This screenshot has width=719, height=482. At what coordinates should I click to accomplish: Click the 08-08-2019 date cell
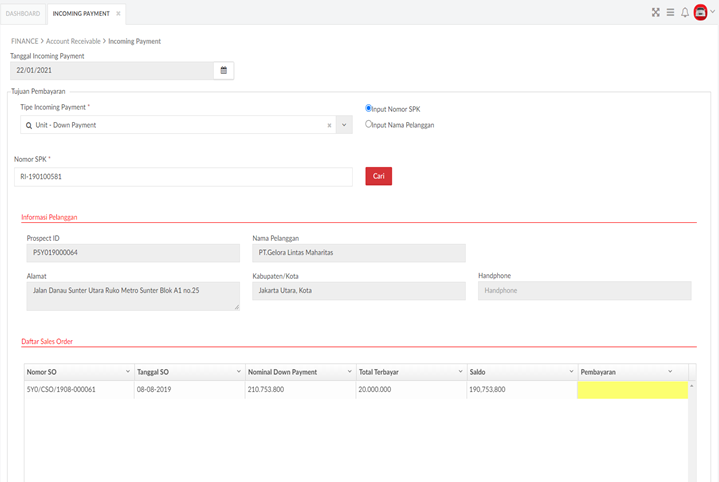[x=190, y=390]
